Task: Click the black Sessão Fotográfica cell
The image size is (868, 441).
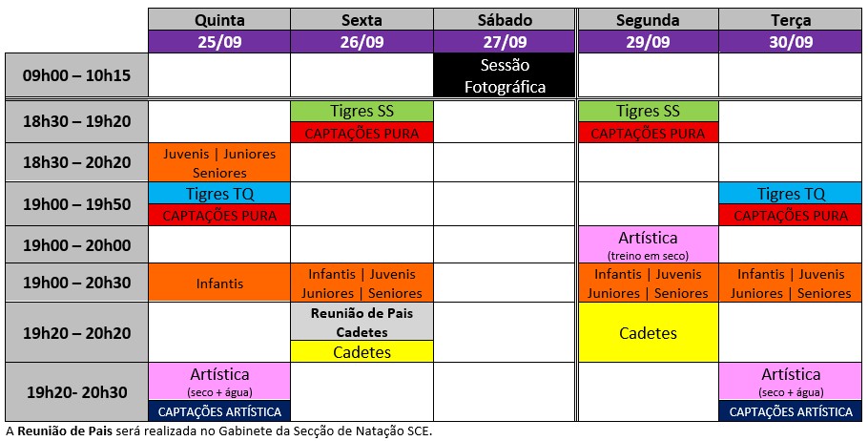Action: pyautogui.click(x=505, y=75)
